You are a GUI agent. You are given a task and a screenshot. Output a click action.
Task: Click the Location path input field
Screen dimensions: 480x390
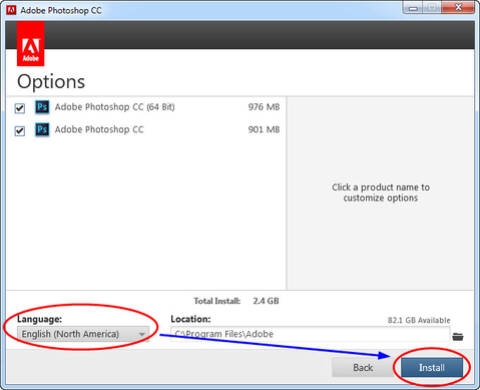[x=310, y=334]
